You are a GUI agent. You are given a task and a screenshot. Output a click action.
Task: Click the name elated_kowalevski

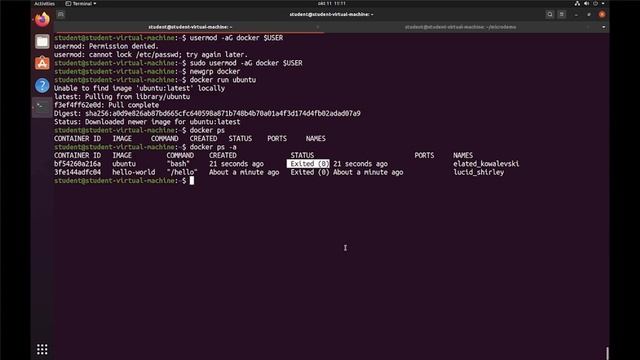(x=486, y=164)
